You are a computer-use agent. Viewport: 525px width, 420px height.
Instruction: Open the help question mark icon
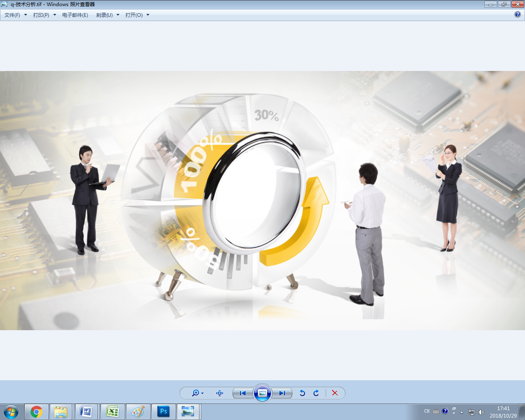(518, 14)
